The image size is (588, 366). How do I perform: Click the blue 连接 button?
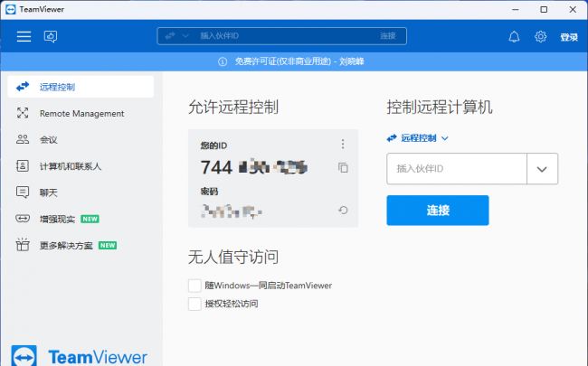[x=438, y=211]
